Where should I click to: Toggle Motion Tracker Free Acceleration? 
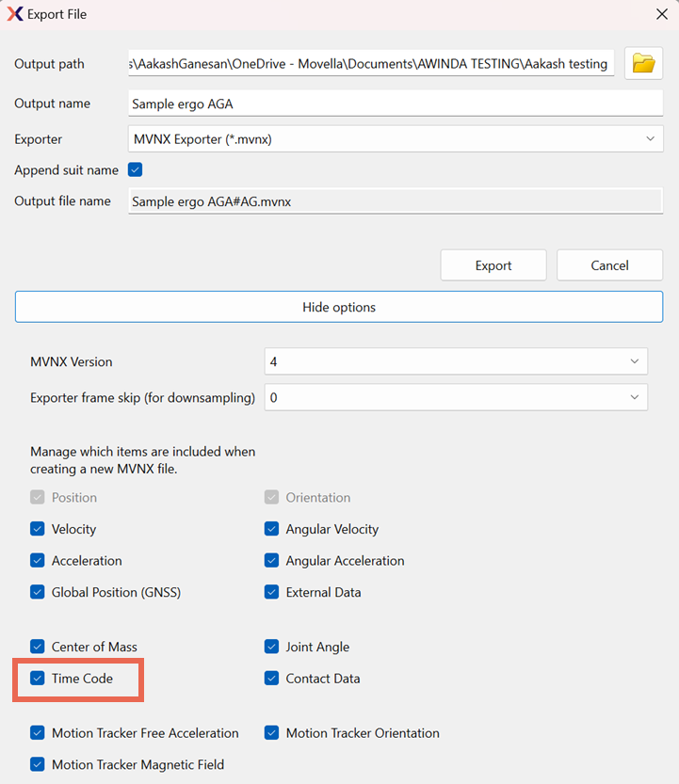pos(38,732)
